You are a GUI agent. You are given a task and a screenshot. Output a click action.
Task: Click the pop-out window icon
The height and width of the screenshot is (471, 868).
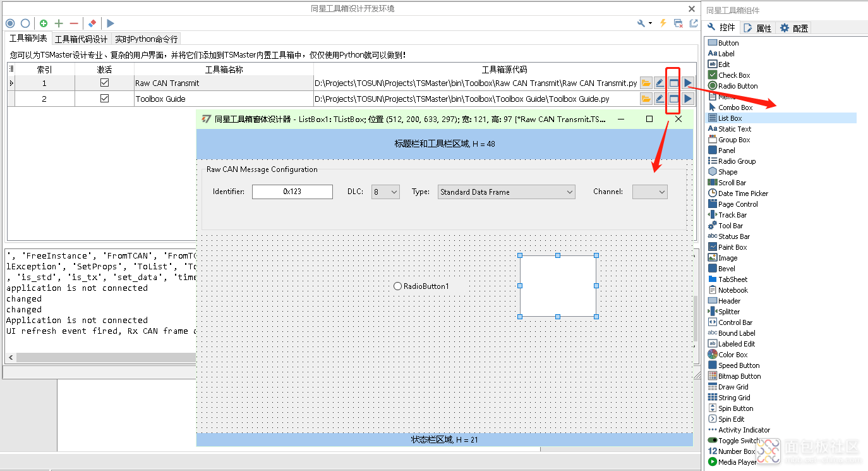click(694, 23)
